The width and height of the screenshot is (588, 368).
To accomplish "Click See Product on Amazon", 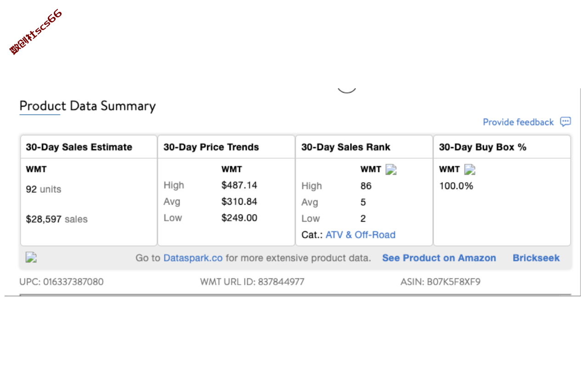I will 439,258.
